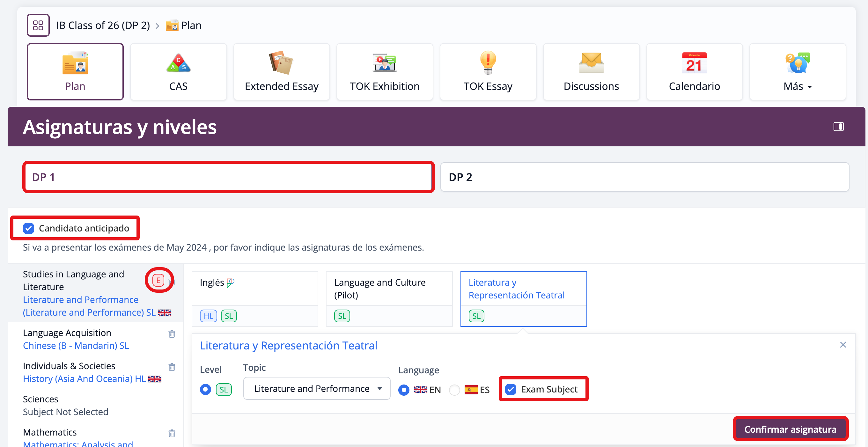Uncheck the Exam Subject checkbox
Image resolution: width=868 pixels, height=447 pixels.
pyautogui.click(x=511, y=389)
